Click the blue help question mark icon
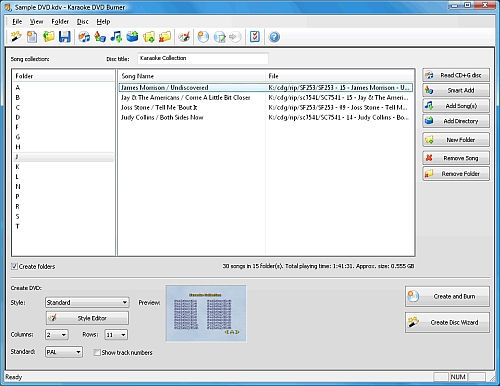 pyautogui.click(x=274, y=37)
